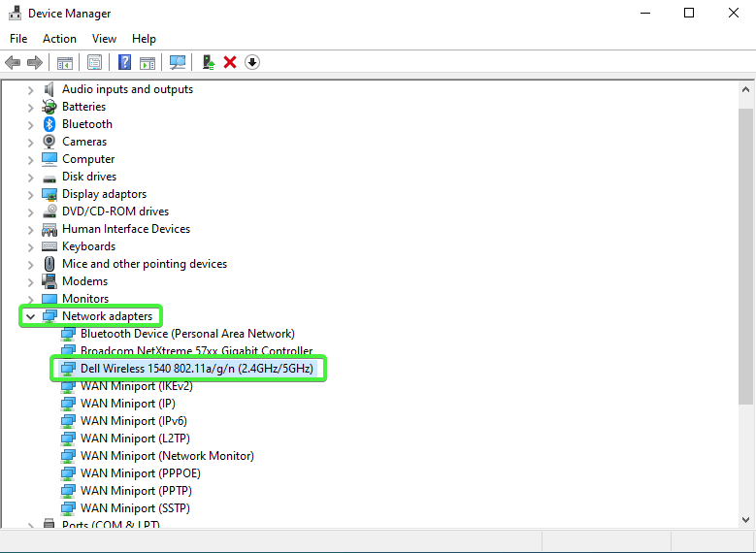Click the Audio inputs and outputs speaker icon
This screenshot has width=756, height=553.
pyautogui.click(x=49, y=89)
